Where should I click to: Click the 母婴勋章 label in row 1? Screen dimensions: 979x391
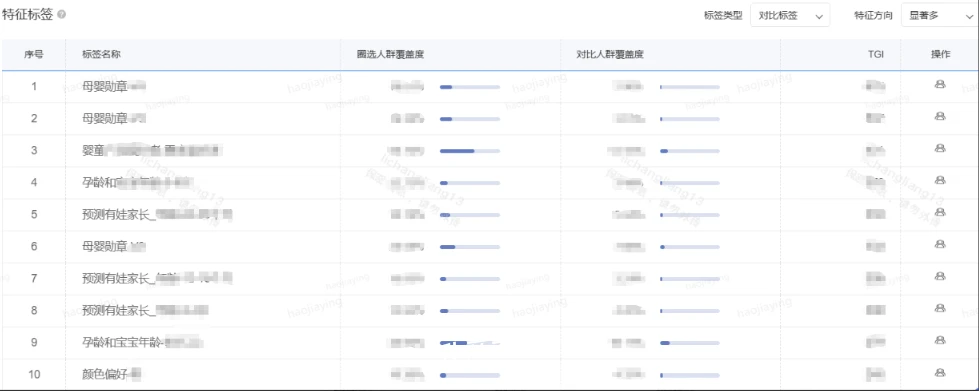(105, 86)
